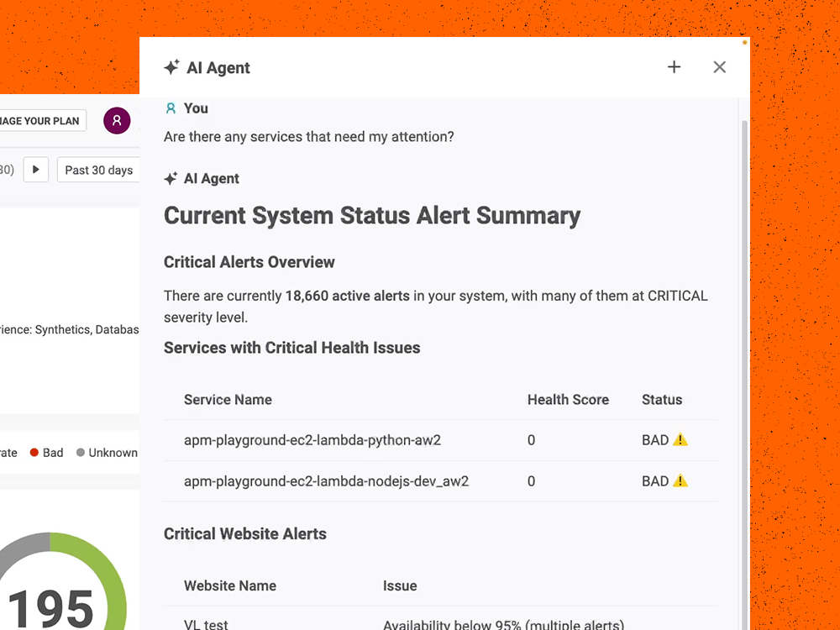Click the Manage Your Plan button
Image resolution: width=840 pixels, height=630 pixels.
click(x=42, y=121)
